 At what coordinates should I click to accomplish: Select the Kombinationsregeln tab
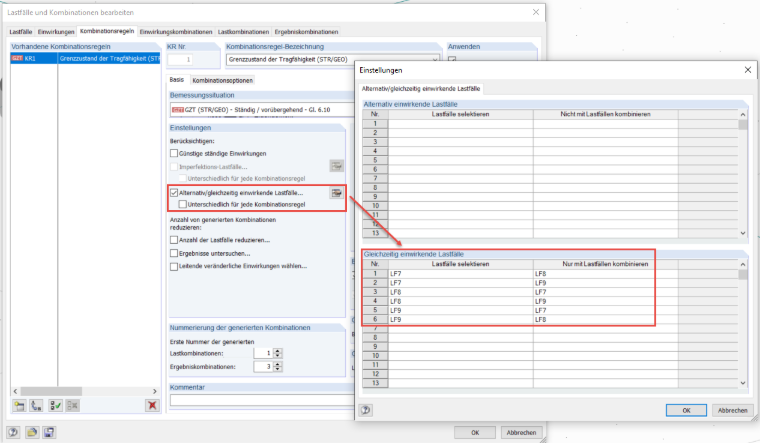[107, 31]
